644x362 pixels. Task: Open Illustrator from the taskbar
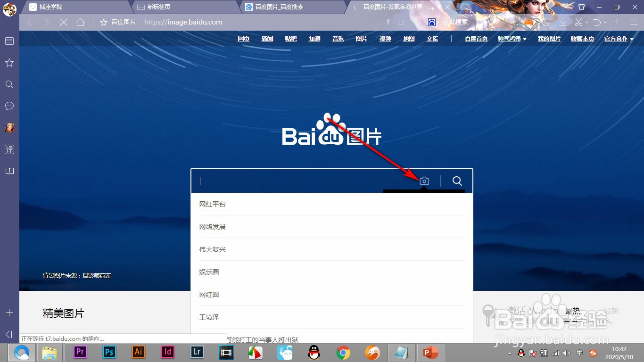[x=139, y=352]
